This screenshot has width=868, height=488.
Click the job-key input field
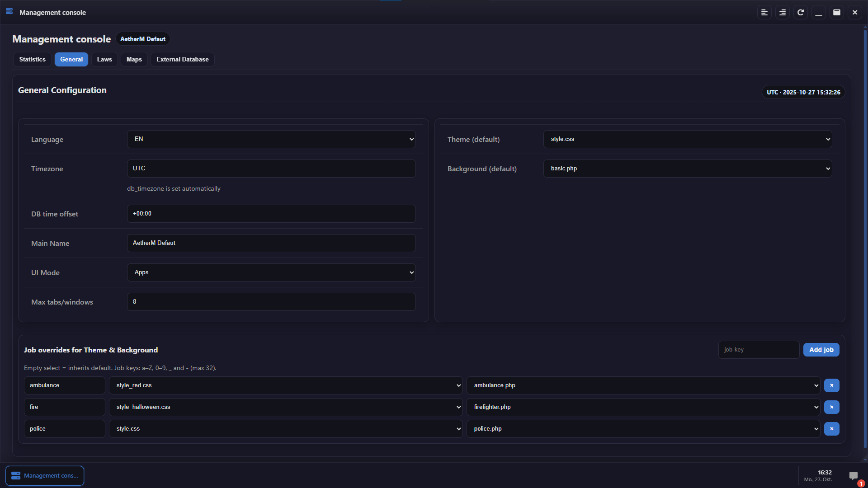(x=759, y=350)
